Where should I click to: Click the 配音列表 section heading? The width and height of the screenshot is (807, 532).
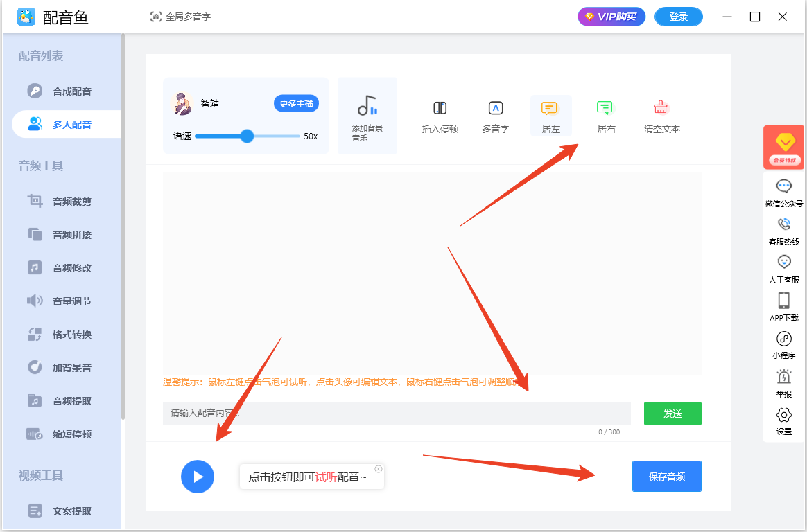(x=41, y=55)
